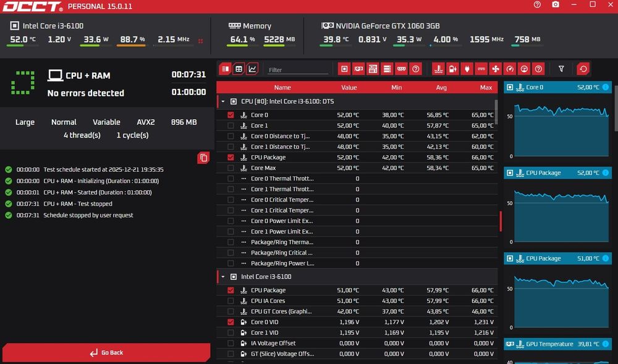Switch to the graph view icon
Image resolution: width=618 pixels, height=364 pixels.
[x=252, y=69]
